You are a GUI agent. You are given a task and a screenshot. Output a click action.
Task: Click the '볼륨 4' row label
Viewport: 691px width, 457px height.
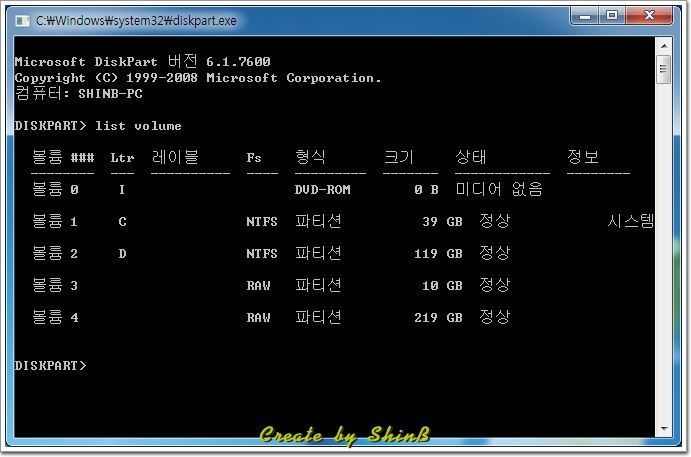55,317
